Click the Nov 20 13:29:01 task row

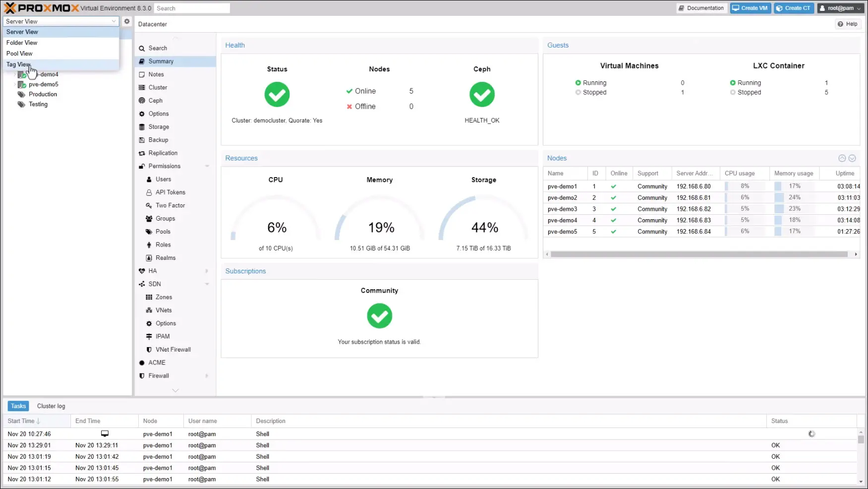pos(430,445)
